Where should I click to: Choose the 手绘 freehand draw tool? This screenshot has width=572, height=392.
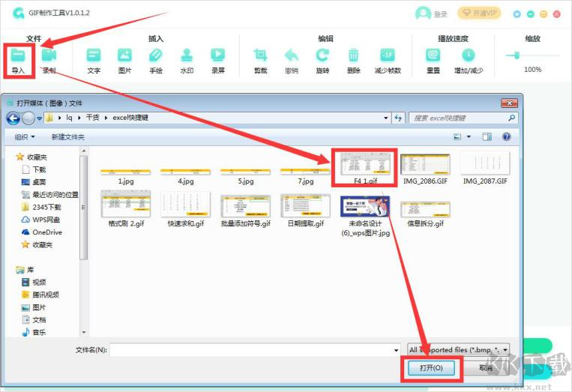[155, 55]
